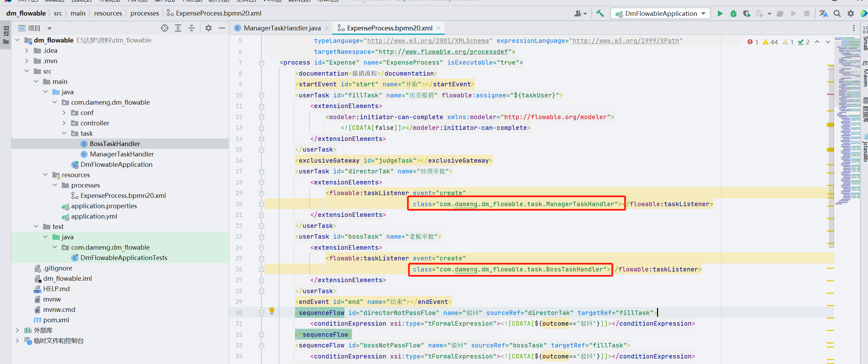Click the red error stripe marker on scrollbar
The image size is (868, 364).
coord(830,94)
